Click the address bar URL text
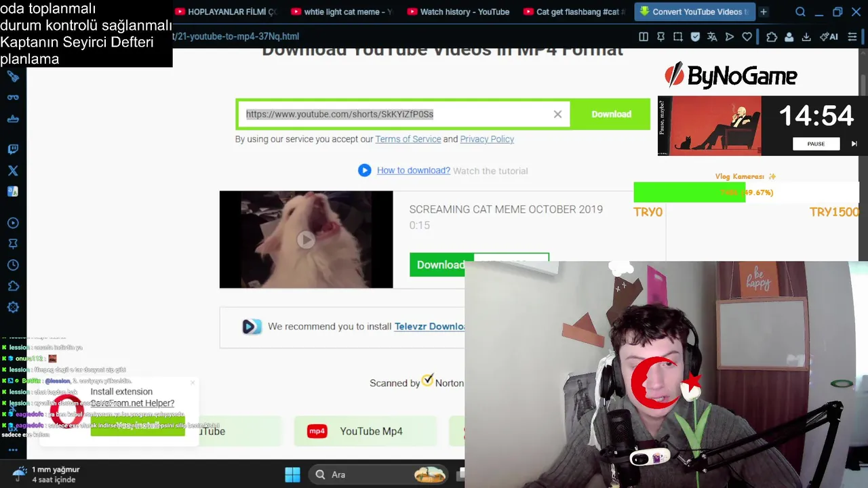The image size is (868, 488). click(236, 37)
